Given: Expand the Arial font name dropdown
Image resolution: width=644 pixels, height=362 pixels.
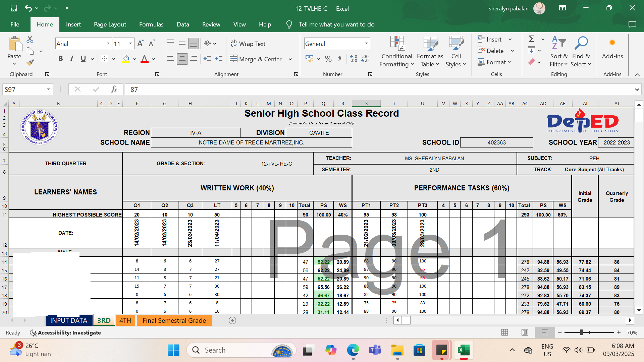Looking at the screenshot, I should click(108, 44).
